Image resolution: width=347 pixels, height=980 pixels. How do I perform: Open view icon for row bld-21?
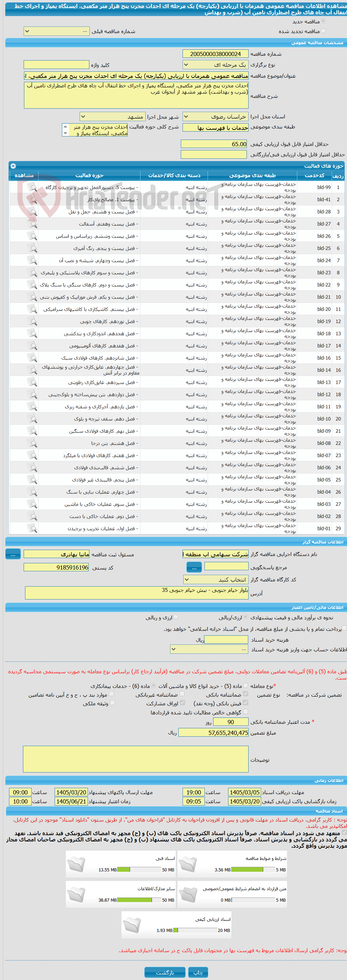point(32,297)
